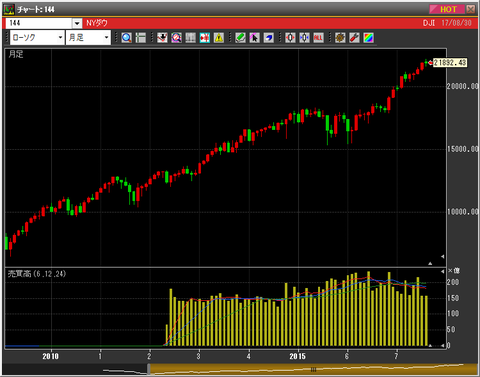Click the left arrow at the price chart's right edge
The height and width of the screenshot is (377, 480).
[442, 257]
